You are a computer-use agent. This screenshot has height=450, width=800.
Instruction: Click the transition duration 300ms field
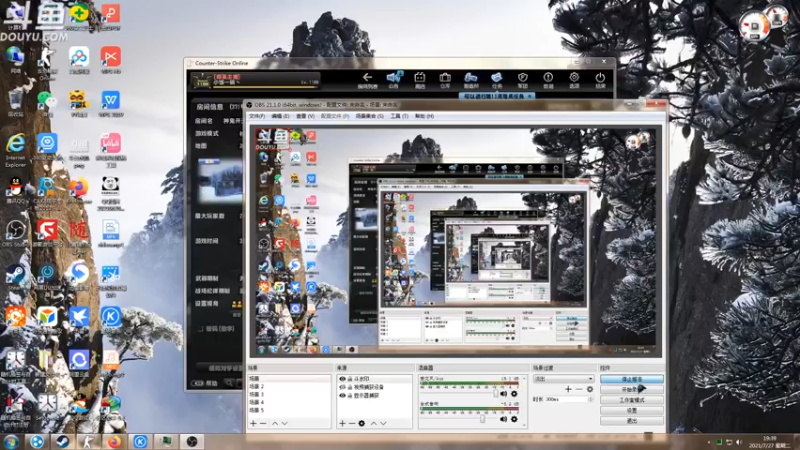tap(565, 399)
